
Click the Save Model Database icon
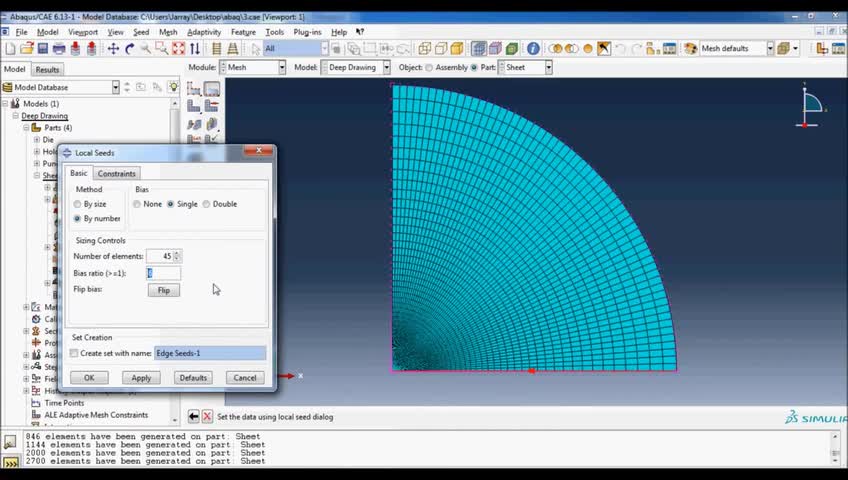43,49
